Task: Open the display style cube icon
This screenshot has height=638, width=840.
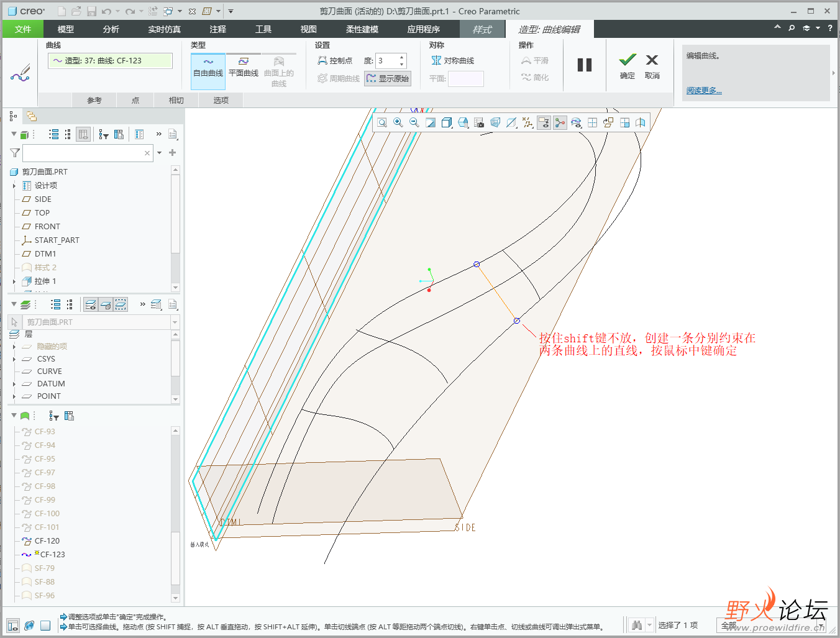Action: [x=447, y=122]
